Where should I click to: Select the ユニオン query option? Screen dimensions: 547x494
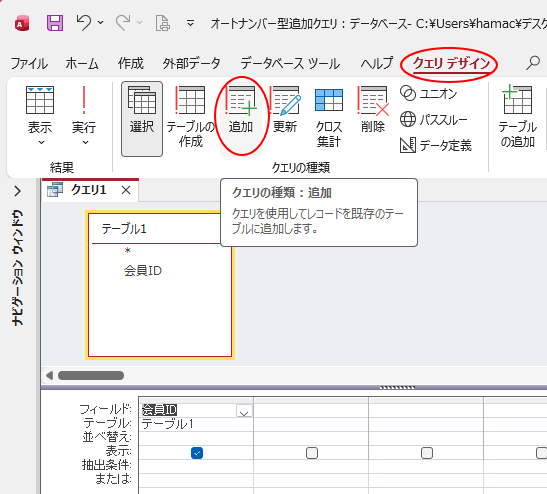click(429, 93)
